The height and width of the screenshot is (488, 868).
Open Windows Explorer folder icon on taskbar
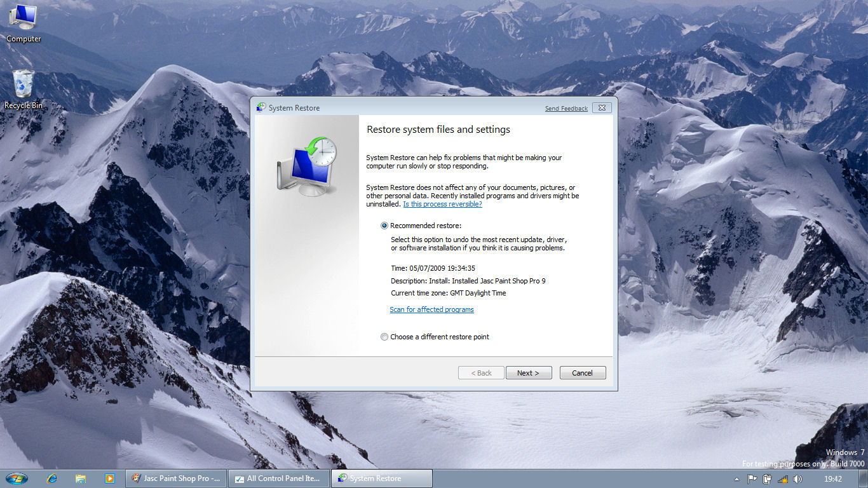(81, 478)
